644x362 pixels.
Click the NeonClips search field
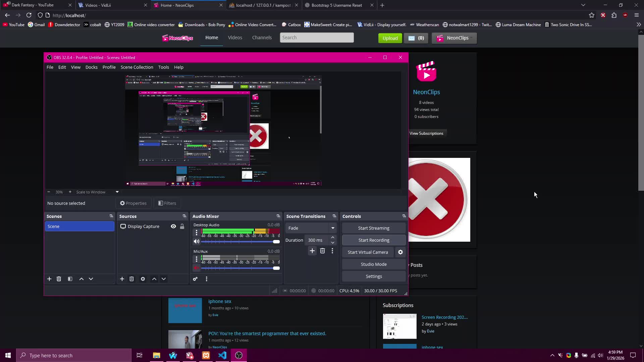tap(317, 38)
